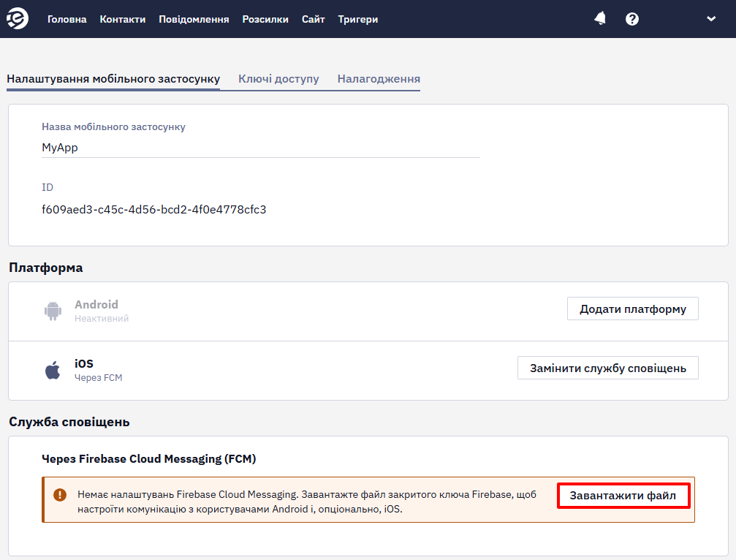
Task: Click the Додати платформу button
Action: coord(632,309)
